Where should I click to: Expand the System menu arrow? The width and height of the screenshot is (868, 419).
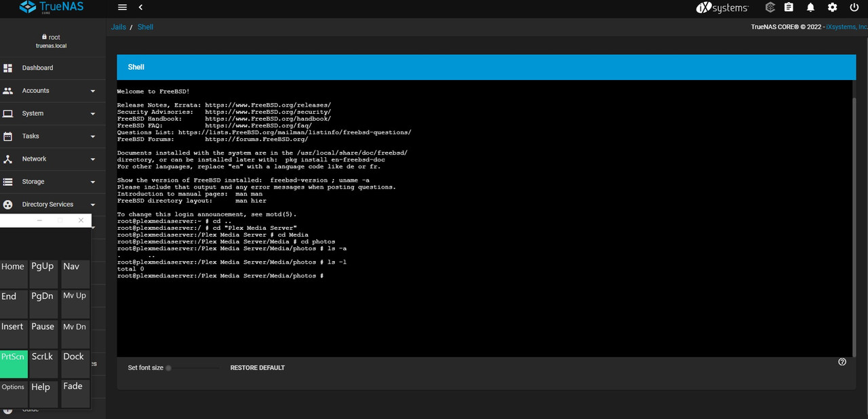coord(93,114)
